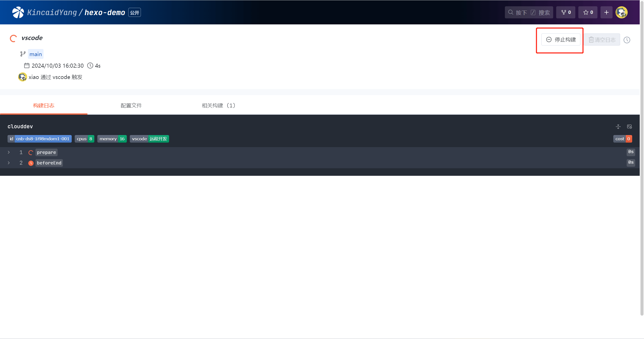This screenshot has width=644, height=339.
Task: Expand the prepare build step
Action: 9,152
